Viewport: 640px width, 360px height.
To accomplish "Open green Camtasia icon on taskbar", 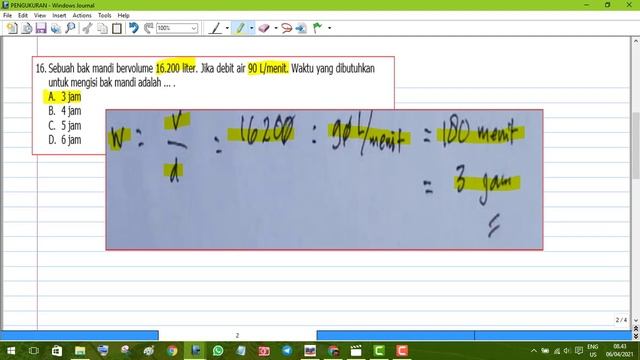I will click(x=379, y=351).
